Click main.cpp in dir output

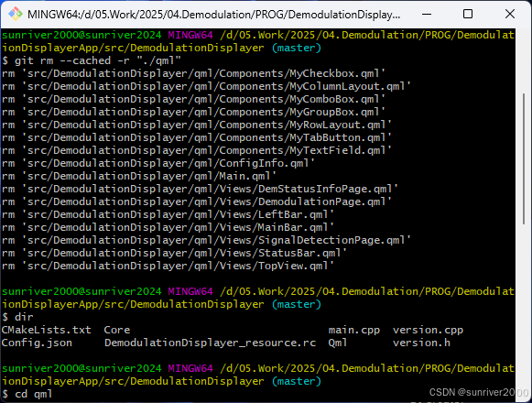(353, 330)
